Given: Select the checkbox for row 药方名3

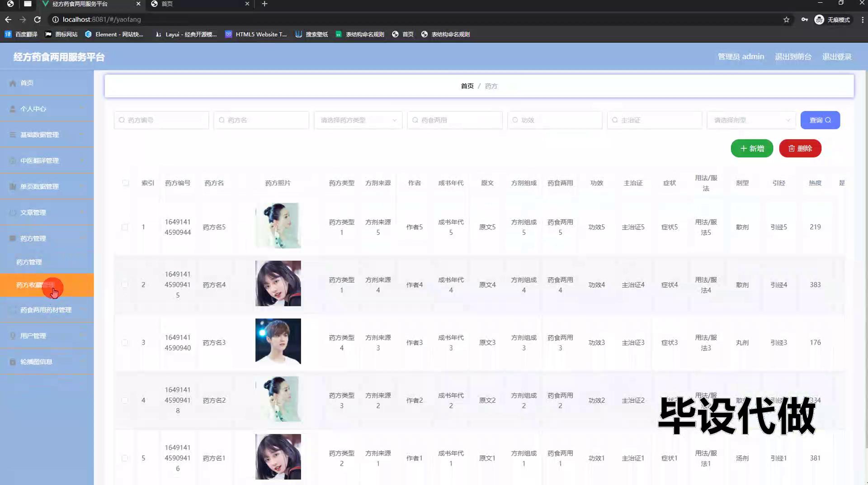Looking at the screenshot, I should [x=125, y=343].
